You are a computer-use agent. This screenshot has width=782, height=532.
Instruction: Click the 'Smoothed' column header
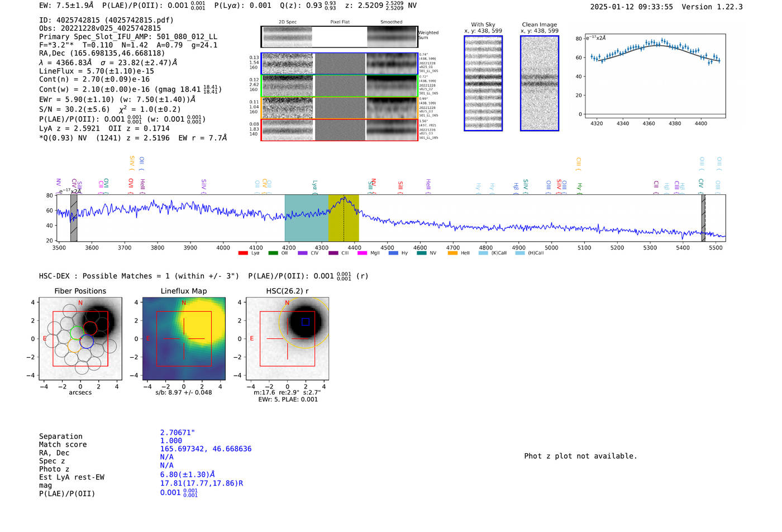[392, 22]
